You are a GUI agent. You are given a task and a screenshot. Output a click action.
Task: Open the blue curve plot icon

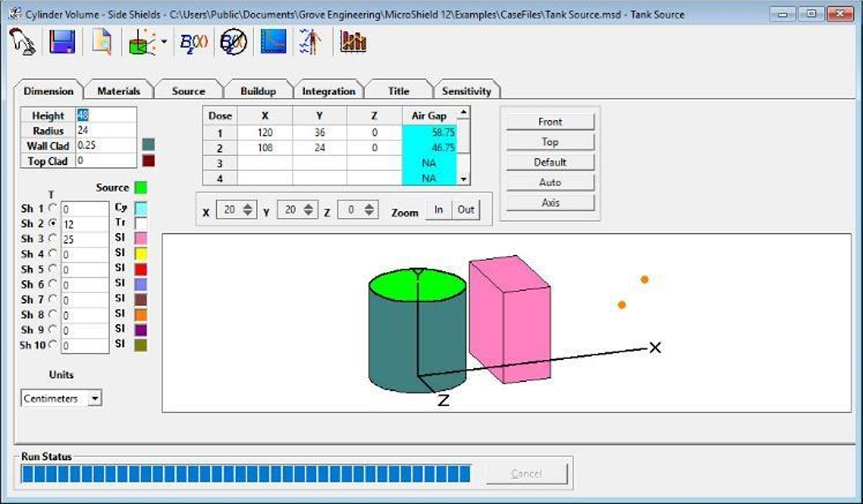click(273, 42)
